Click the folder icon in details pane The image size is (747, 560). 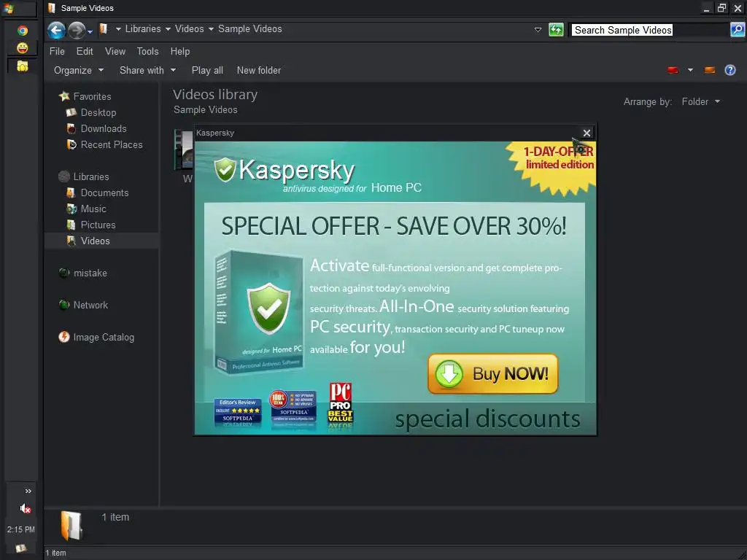[71, 526]
